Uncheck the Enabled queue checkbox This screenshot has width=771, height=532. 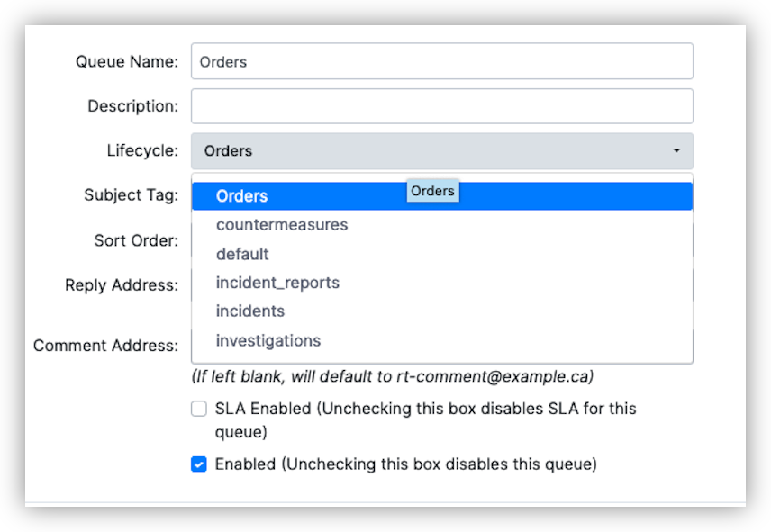(199, 464)
